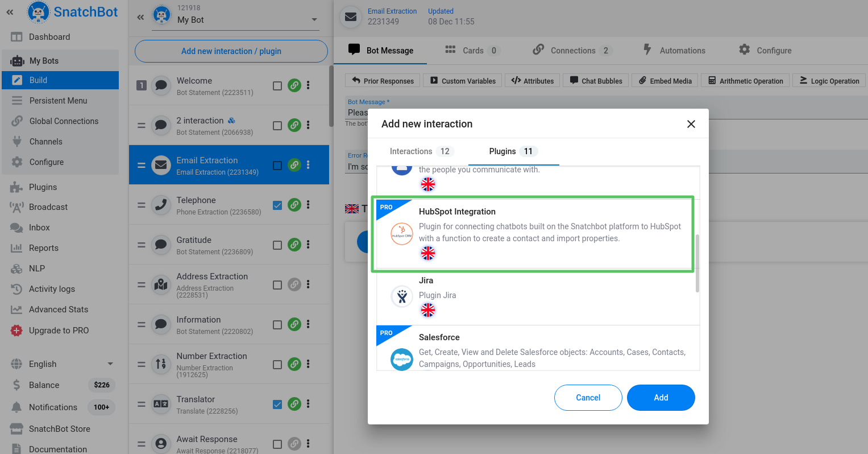Open the SnatchBot Store
Image resolution: width=868 pixels, height=454 pixels.
(59, 429)
